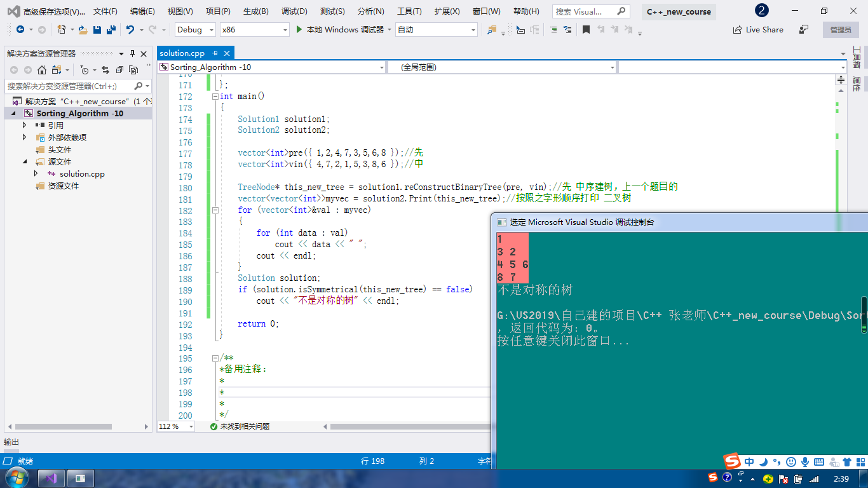Collapse the int main() code block
The height and width of the screenshot is (488, 868).
215,97
